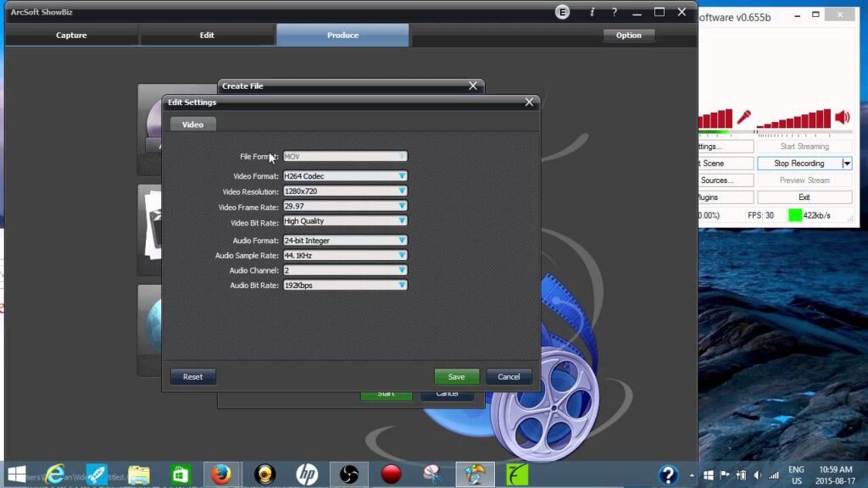Click Exit in the OBS panel
Image resolution: width=868 pixels, height=488 pixels.
pyautogui.click(x=805, y=197)
